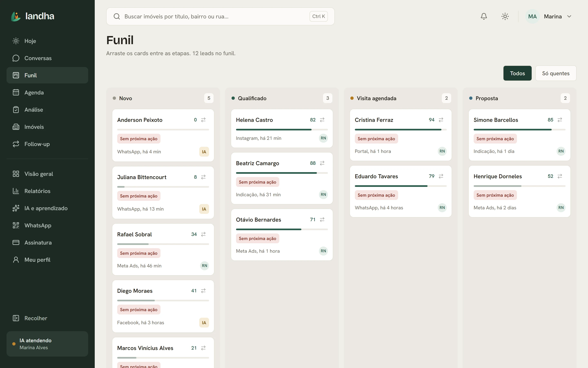Click the transfer arrows on Anderson Peixoto card
The image size is (588, 368).
[x=203, y=120]
